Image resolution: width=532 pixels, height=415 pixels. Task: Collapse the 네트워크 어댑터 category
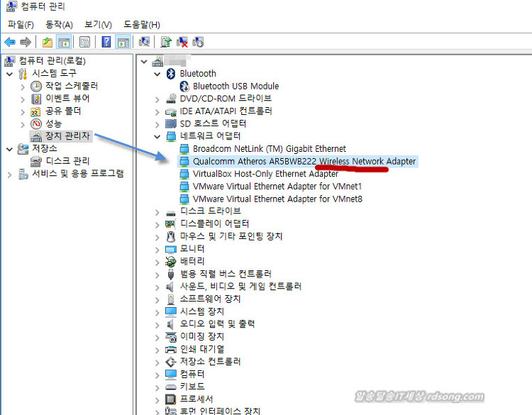(157, 136)
